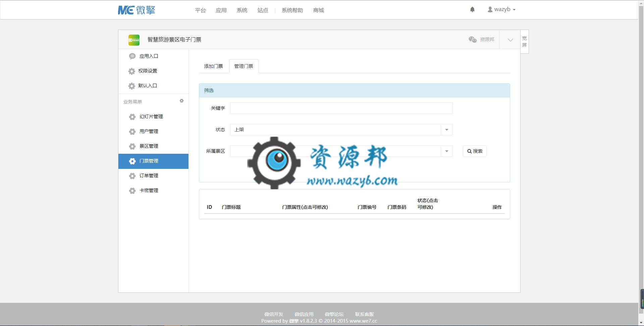This screenshot has height=326, width=644.
Task: Open the 商城 menu item
Action: [318, 10]
